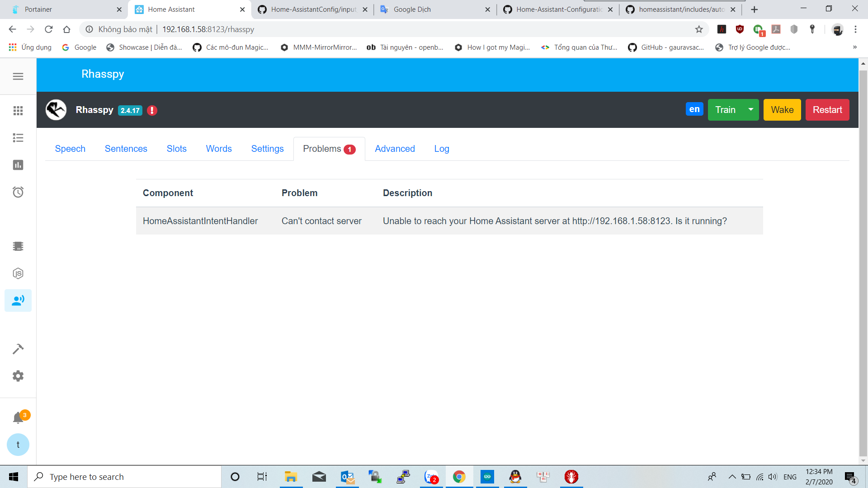
Task: Open the Hass.io chip icon in sidebar
Action: (x=18, y=246)
